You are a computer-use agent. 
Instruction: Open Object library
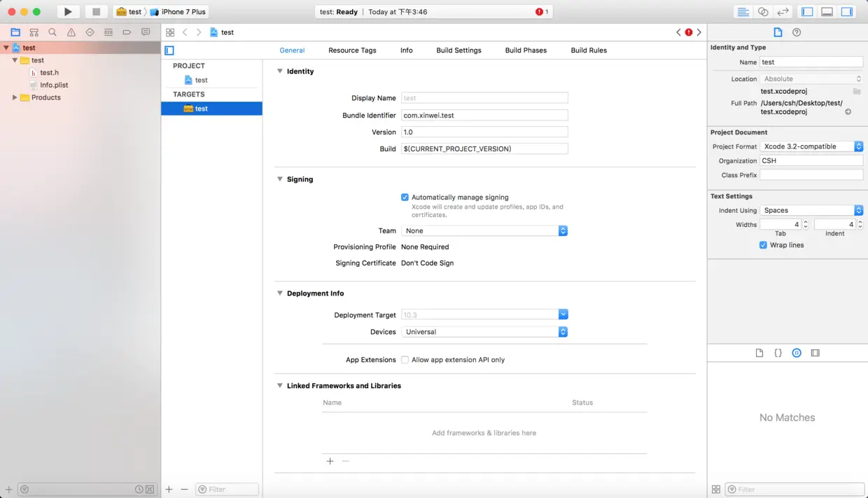[x=797, y=353]
